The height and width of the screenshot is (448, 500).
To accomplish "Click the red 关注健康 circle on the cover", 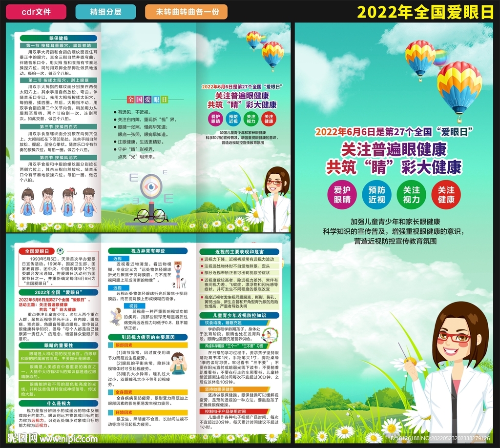I will (446, 194).
